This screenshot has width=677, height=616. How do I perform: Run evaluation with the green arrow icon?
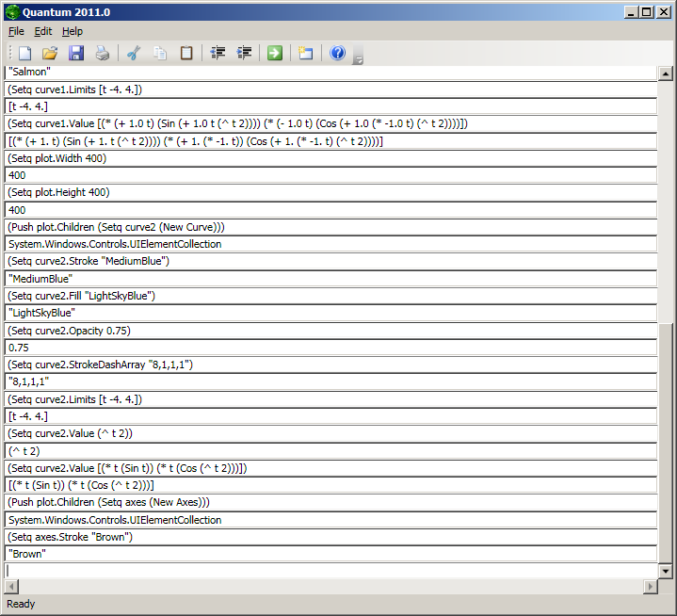point(275,53)
